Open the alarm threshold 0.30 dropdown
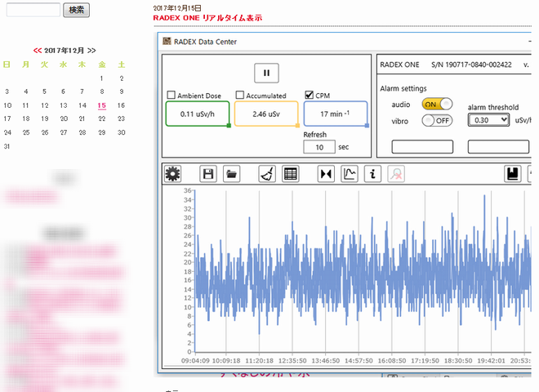Screen dimensions: 539x392 click(x=488, y=120)
